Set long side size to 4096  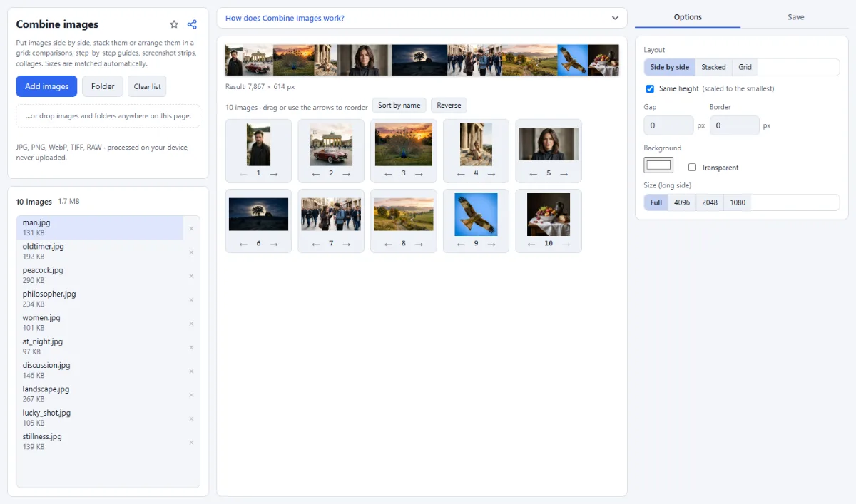click(x=682, y=202)
